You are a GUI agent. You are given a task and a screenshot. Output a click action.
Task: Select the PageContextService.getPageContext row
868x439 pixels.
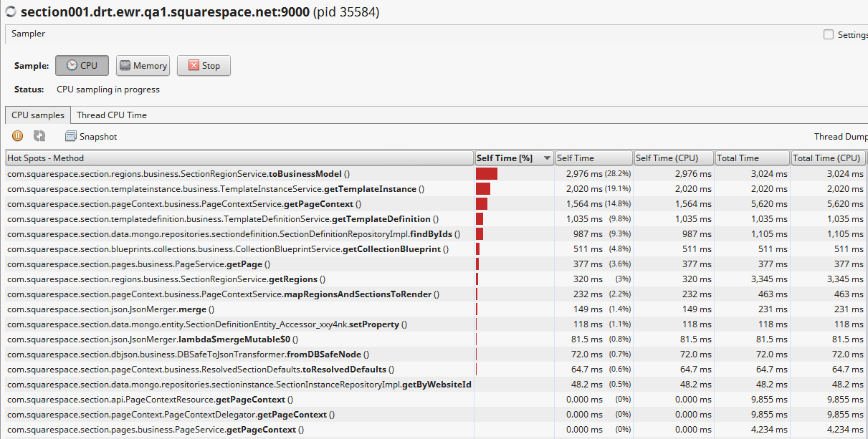(x=436, y=203)
